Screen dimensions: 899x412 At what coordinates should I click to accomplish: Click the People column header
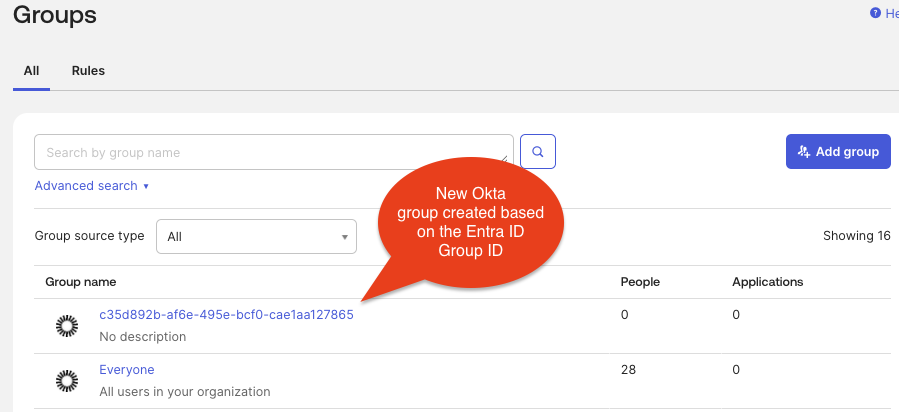point(640,282)
